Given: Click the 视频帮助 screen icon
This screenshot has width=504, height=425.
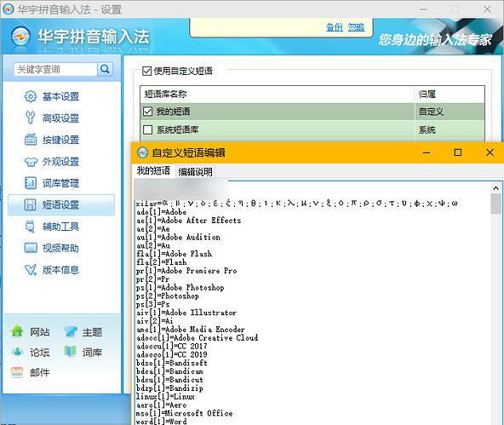Looking at the screenshot, I should pos(31,248).
